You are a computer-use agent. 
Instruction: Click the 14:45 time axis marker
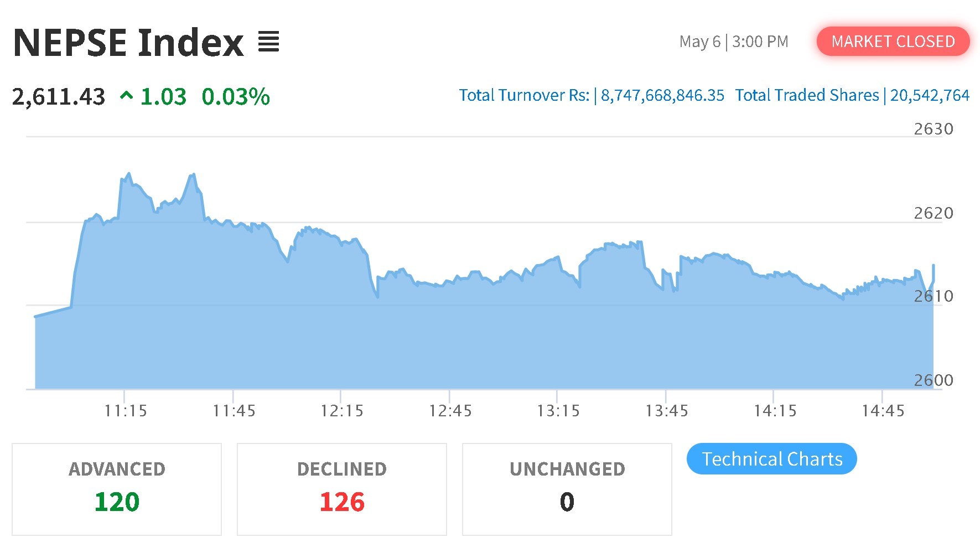883,411
